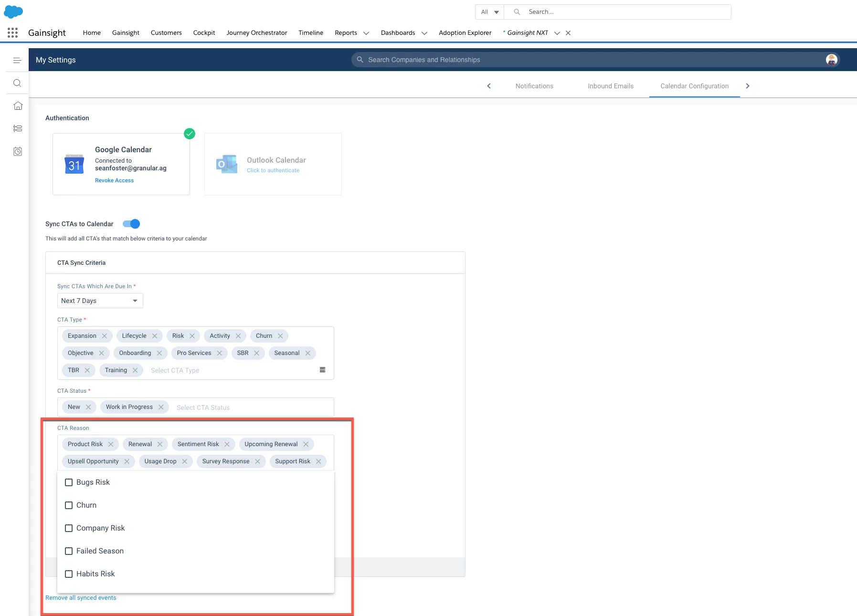Check the Company Risk option

pos(69,528)
